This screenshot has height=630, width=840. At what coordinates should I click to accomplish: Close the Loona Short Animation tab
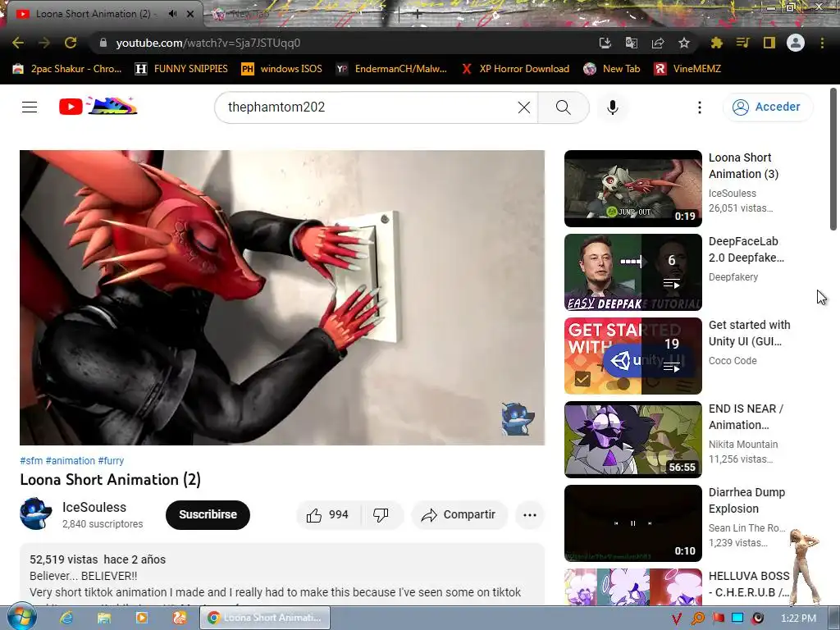[190, 14]
